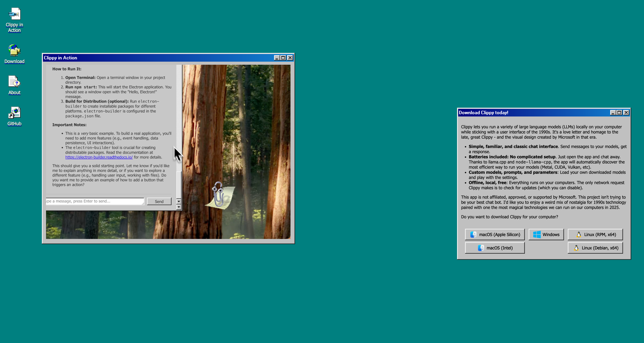Click the 'Important Notes:' heading
The image size is (644, 343).
pos(69,125)
